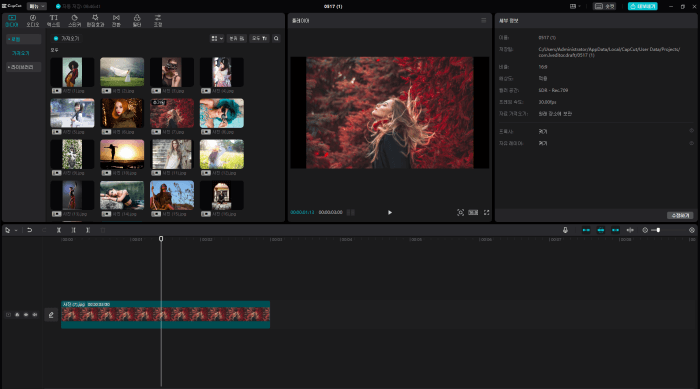Click the SDR - Rec.709 color space value

pyautogui.click(x=553, y=90)
